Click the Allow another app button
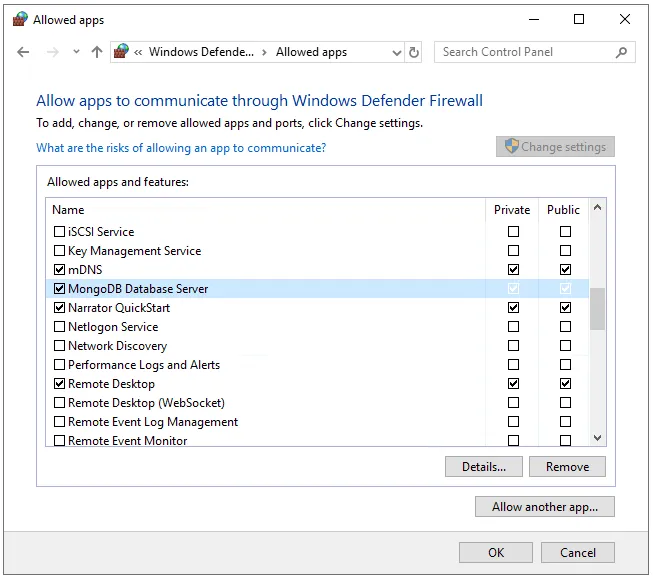Screen dimensions: 653x579 pos(544,507)
